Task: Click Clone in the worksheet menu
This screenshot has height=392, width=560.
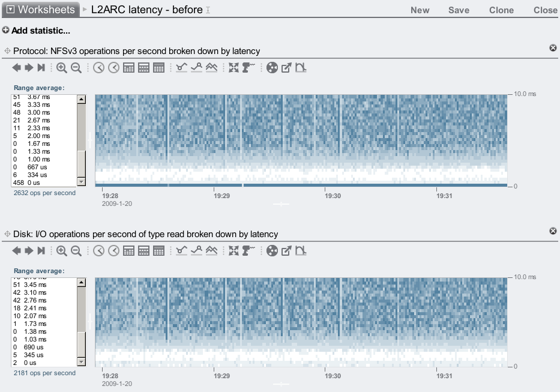Action: 501,10
